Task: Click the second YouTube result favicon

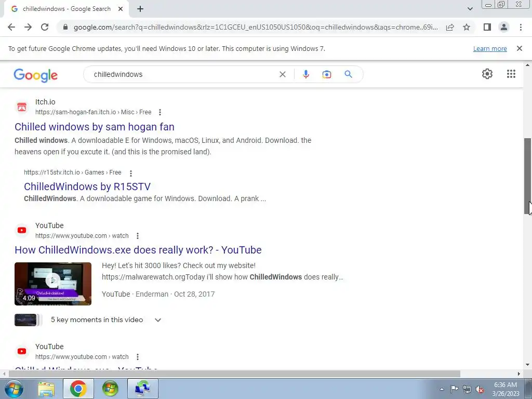Action: (x=22, y=352)
